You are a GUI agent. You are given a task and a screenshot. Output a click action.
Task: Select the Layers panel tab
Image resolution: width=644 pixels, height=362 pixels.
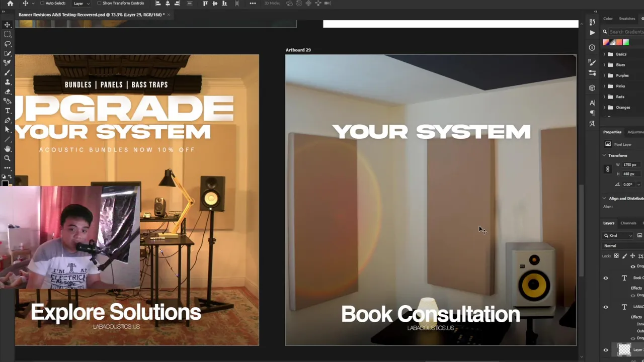coord(609,223)
